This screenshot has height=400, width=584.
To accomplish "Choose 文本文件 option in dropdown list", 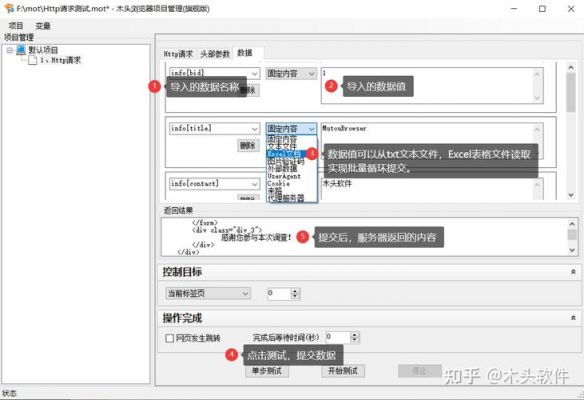I will point(282,146).
